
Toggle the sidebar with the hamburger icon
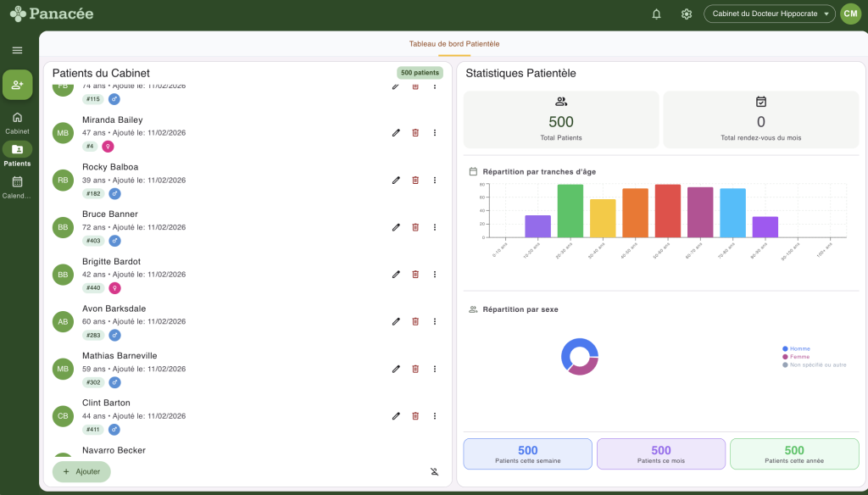[x=17, y=49]
